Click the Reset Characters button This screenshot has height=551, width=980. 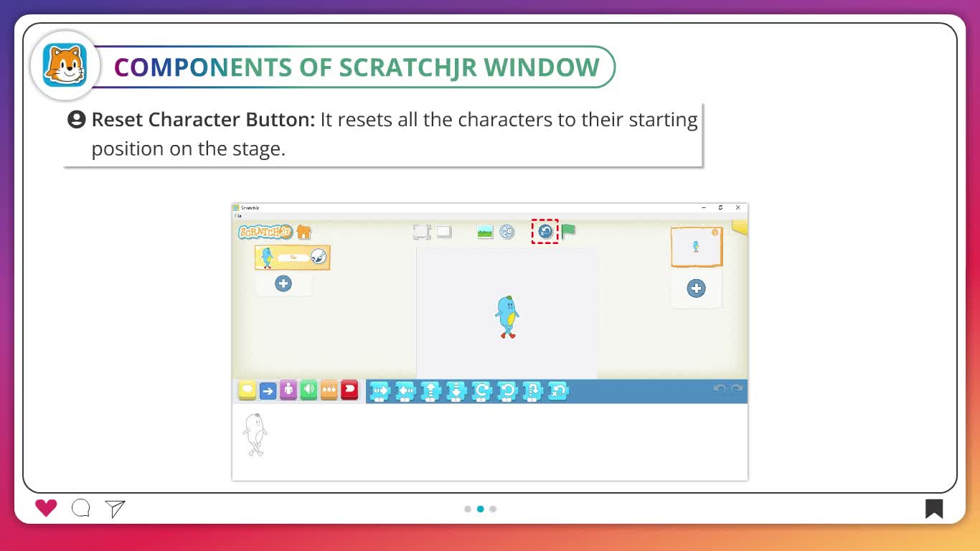(545, 231)
